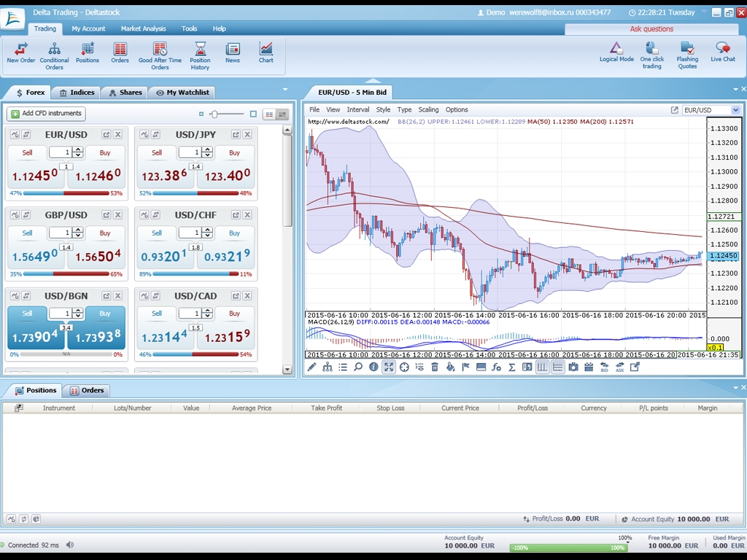This screenshot has height=560, width=747.
Task: Click the camera snapshot icon in chart toolbar
Action: [573, 367]
